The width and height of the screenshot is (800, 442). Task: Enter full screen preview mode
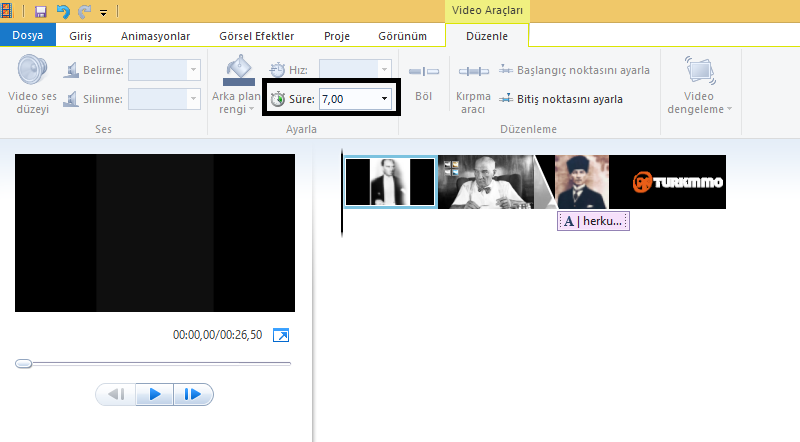[281, 335]
